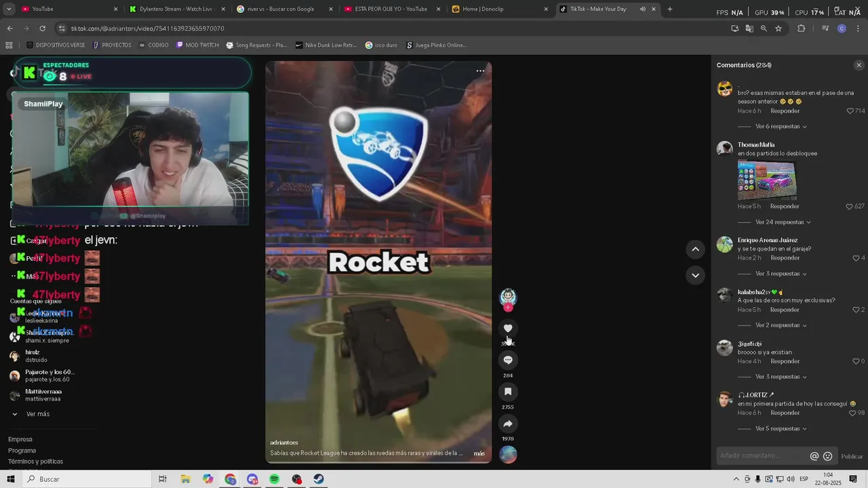Open the translate page icon in address bar
The width and height of the screenshot is (868, 488).
[x=749, y=28]
